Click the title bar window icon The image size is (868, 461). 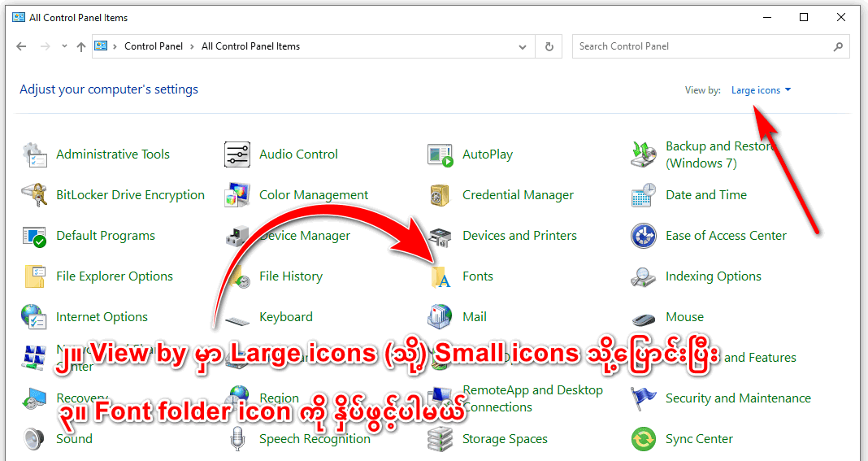[x=19, y=18]
